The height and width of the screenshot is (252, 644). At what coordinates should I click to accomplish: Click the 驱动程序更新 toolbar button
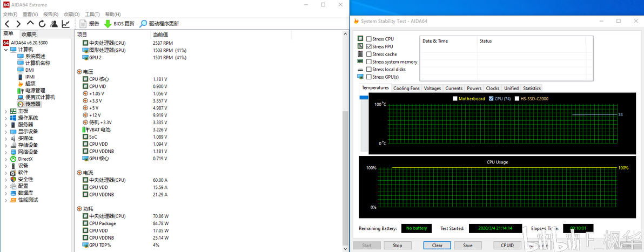[x=159, y=24]
